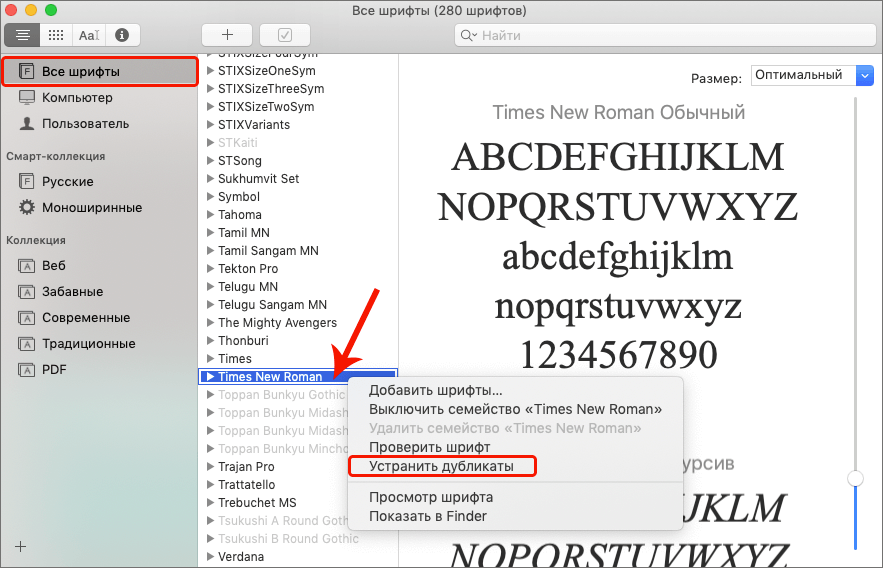Switch to grid view in the toolbar
This screenshot has width=883, height=568.
56,35
